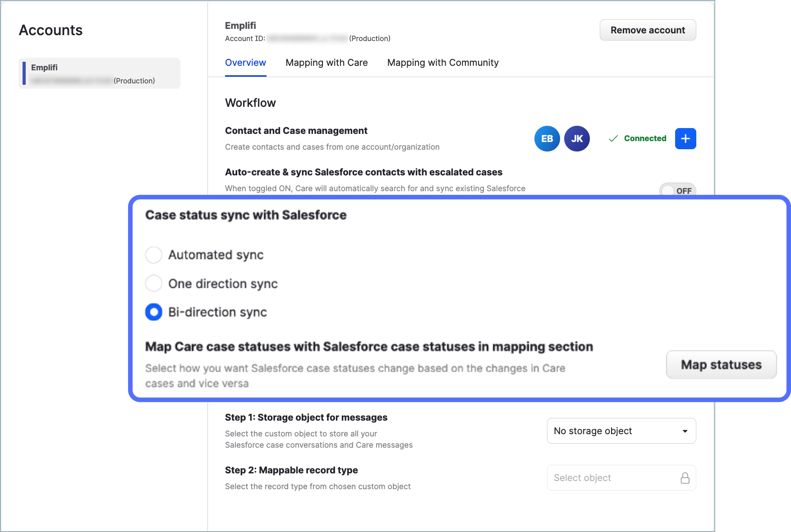This screenshot has height=532, width=791.
Task: Open the No storage object dropdown
Action: pos(621,431)
